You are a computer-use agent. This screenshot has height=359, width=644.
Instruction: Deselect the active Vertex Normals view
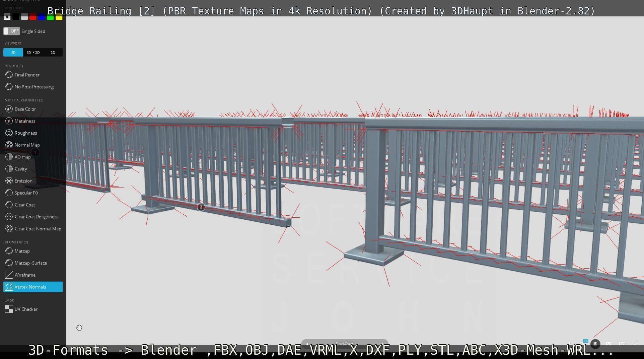click(33, 287)
